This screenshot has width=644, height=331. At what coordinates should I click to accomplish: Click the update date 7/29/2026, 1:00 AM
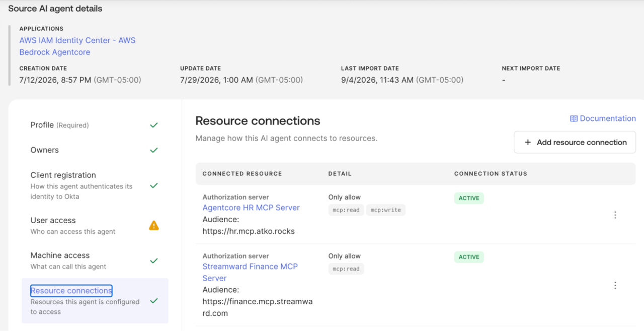[x=217, y=80]
